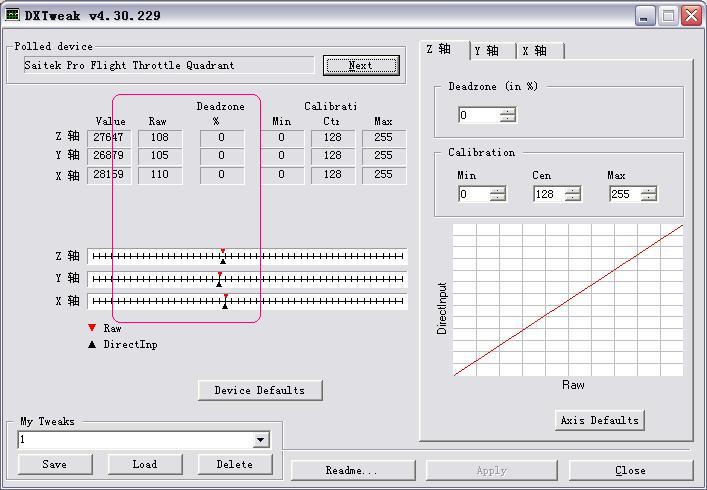Adjust the Deadzone percent spinner arrows

tap(508, 115)
